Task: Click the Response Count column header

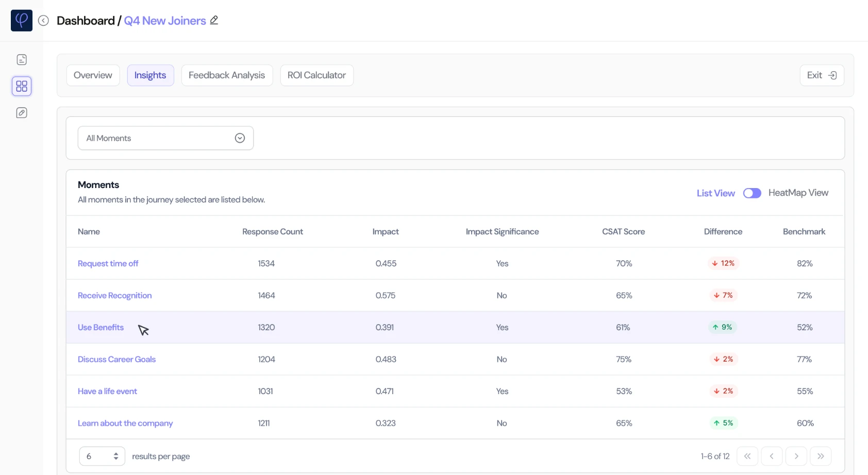Action: [x=273, y=231]
